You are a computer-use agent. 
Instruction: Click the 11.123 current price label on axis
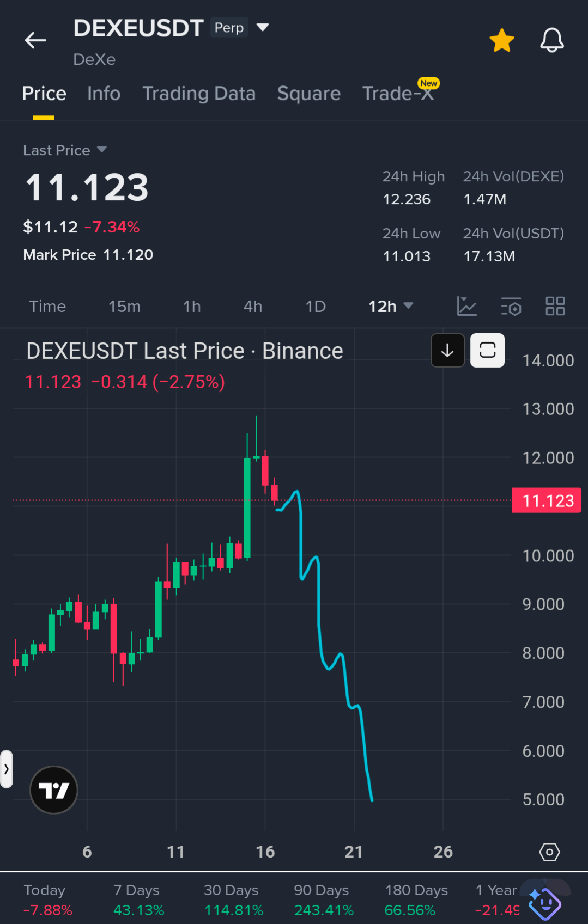pyautogui.click(x=547, y=500)
